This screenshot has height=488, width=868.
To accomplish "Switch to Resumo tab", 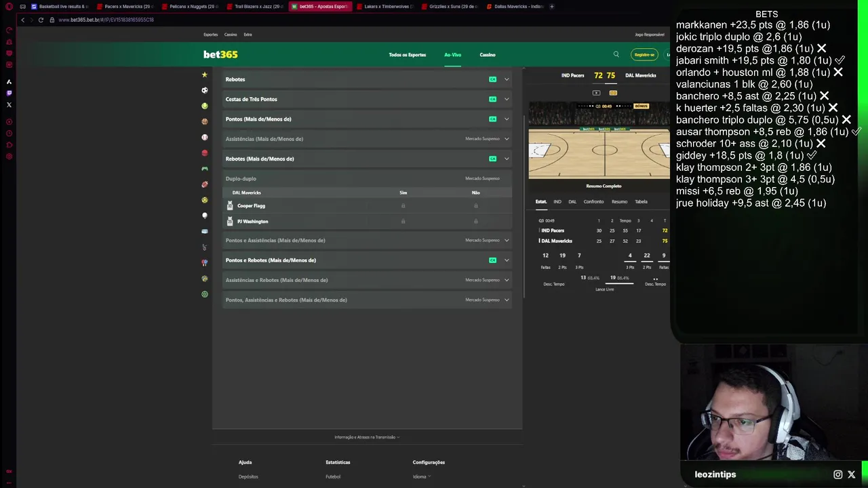I will point(619,201).
